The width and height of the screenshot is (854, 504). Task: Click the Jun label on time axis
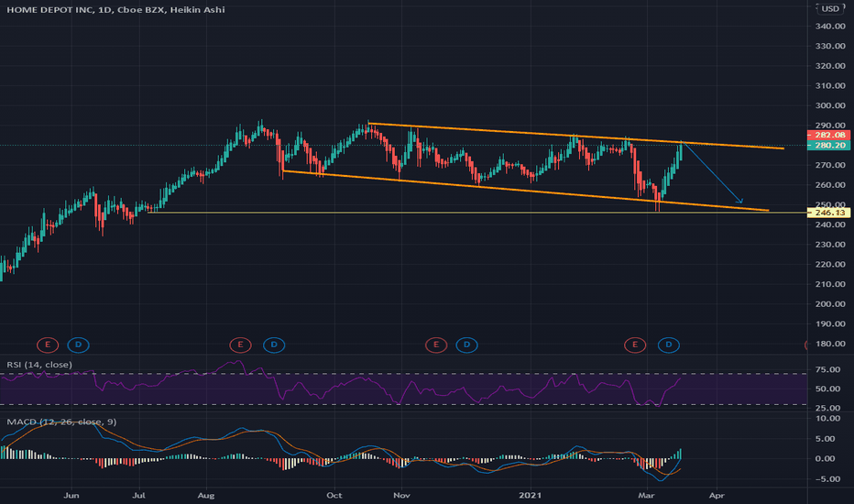pos(71,495)
